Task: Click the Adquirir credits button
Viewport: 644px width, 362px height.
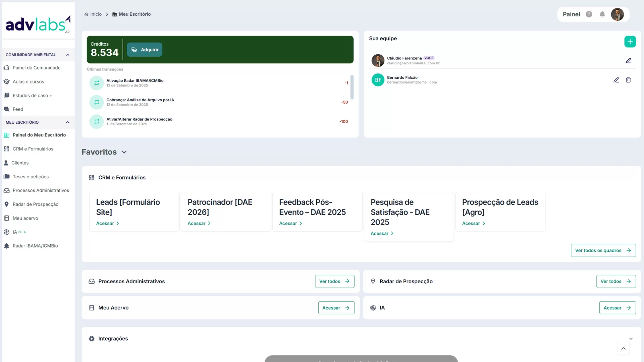Action: pos(145,50)
